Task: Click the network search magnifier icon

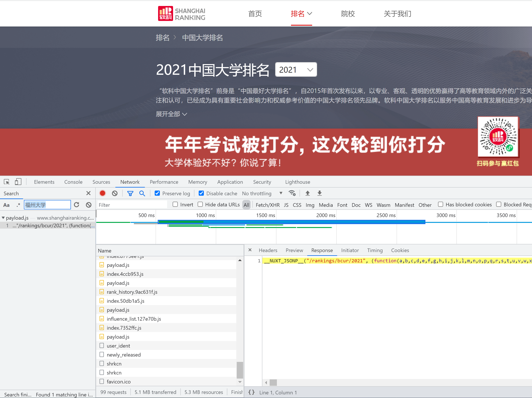Action: [142, 193]
